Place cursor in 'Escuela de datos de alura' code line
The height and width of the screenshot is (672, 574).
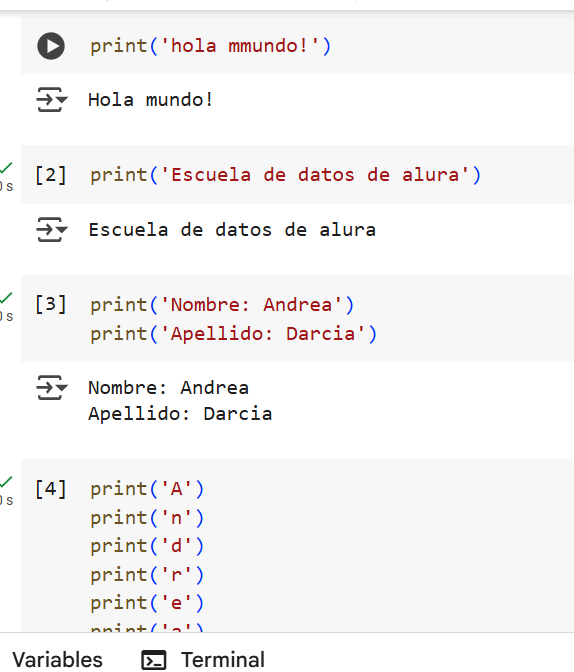click(x=285, y=175)
